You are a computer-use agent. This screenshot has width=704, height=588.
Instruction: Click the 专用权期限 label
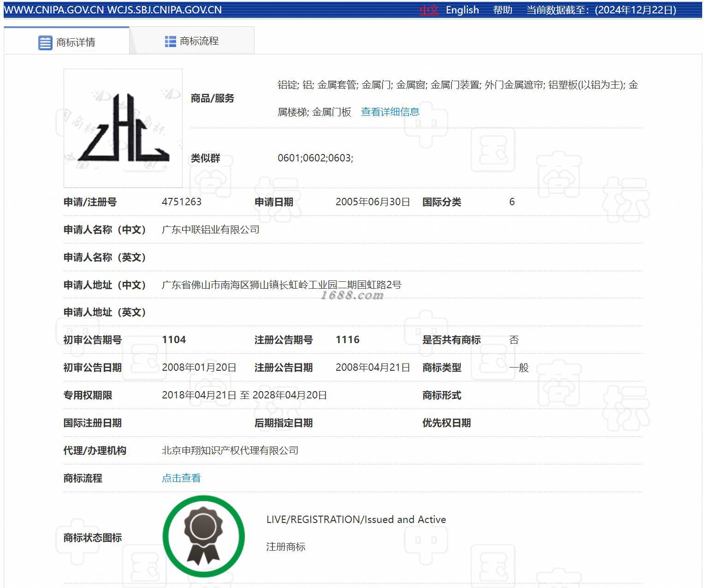tap(88, 395)
